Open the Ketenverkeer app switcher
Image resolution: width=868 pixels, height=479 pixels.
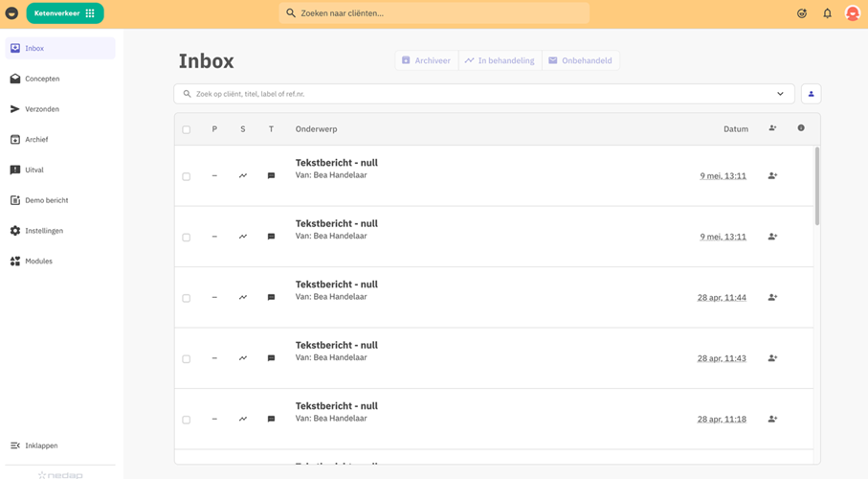coord(65,13)
